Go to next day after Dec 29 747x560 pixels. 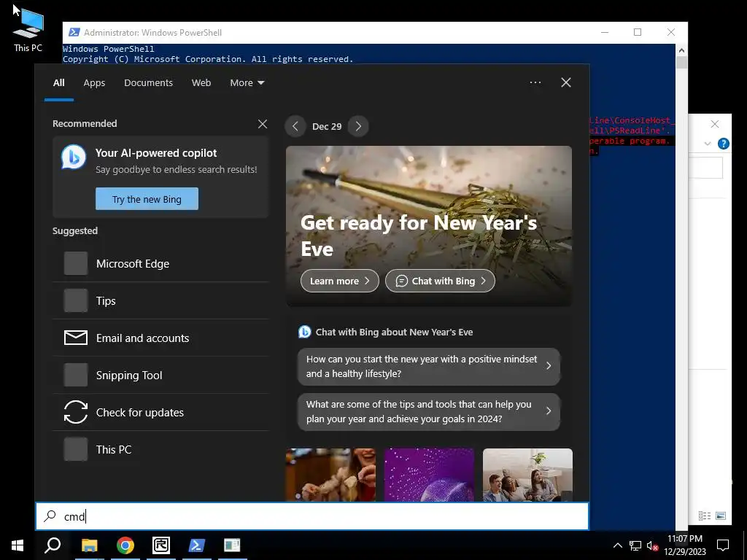pos(358,126)
